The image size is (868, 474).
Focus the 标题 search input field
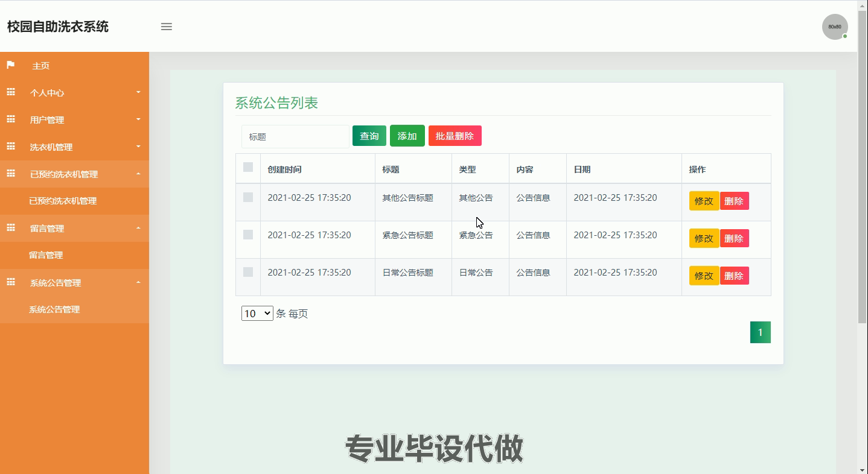point(295,137)
